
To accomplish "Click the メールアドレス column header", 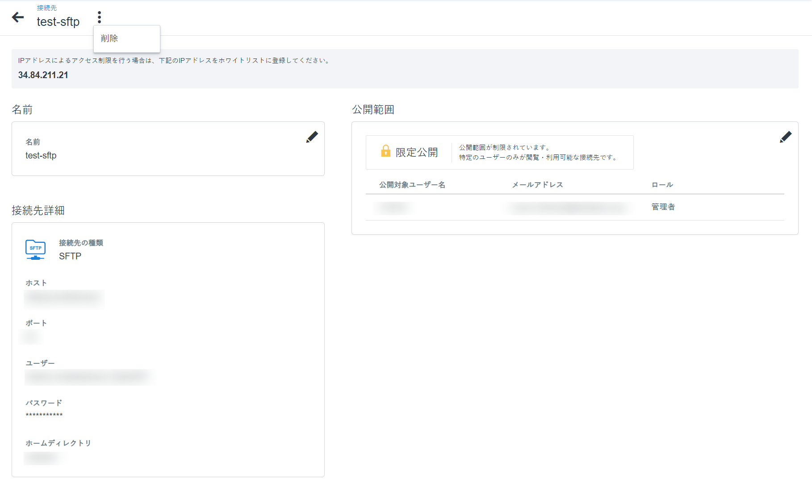I will pyautogui.click(x=537, y=185).
